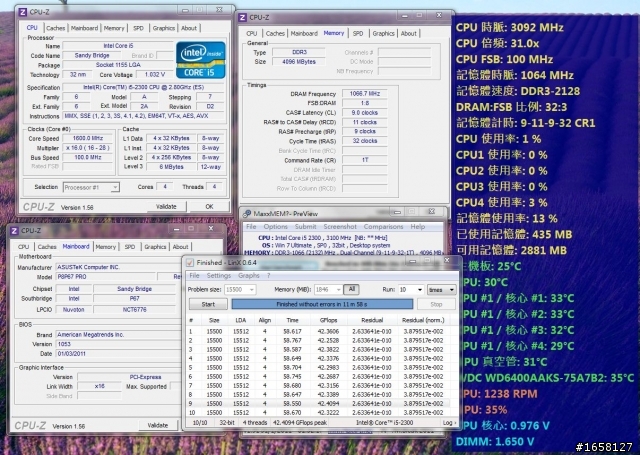The height and width of the screenshot is (455, 640).
Task: Click the Time column header in LinX
Action: coord(292,320)
